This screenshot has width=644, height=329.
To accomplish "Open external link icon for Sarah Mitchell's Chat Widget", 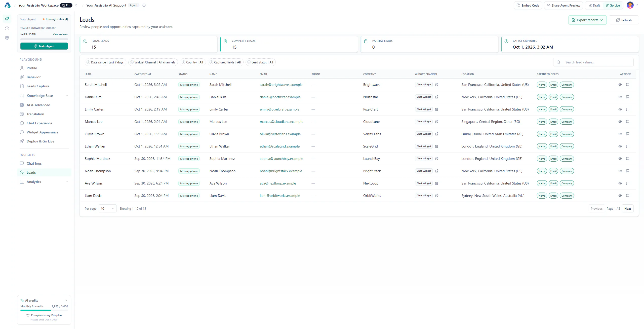I will pos(437,85).
